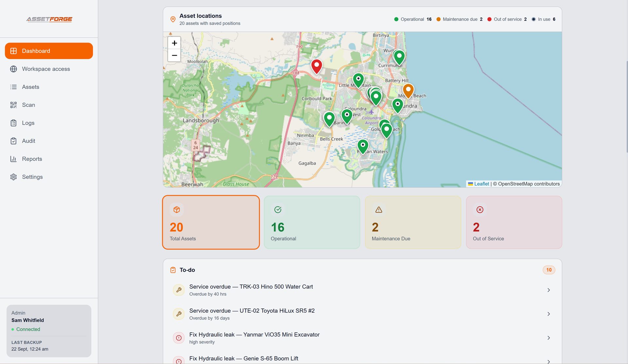Open the Reports page
This screenshot has width=628, height=364.
[49, 159]
